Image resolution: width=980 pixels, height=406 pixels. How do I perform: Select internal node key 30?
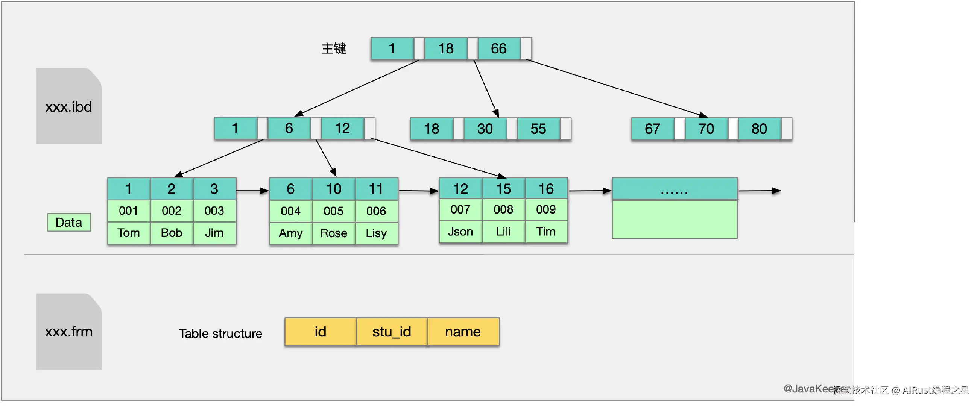(x=485, y=129)
